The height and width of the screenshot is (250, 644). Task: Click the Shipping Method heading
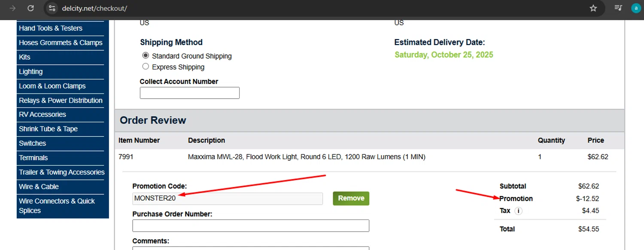pyautogui.click(x=171, y=42)
